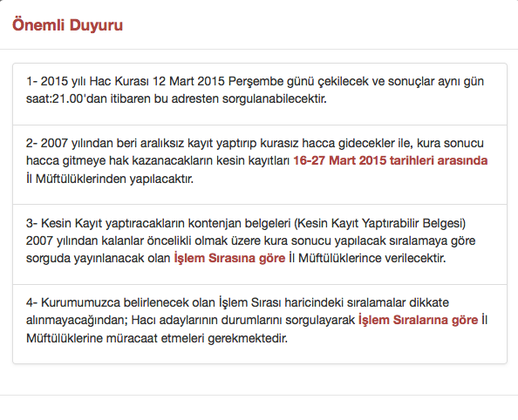Click the red 'İşlem Sırasına göre' text
Image resolution: width=518 pixels, height=420 pixels.
point(229,258)
